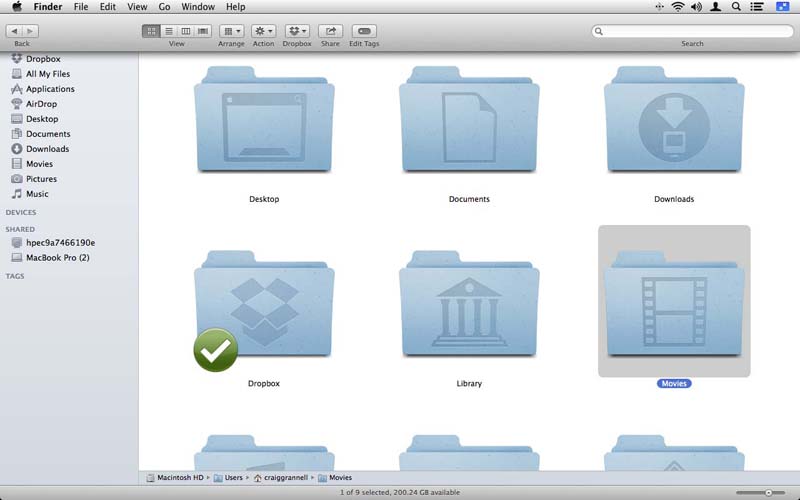Open the File menu
This screenshot has width=800, height=500.
point(81,7)
